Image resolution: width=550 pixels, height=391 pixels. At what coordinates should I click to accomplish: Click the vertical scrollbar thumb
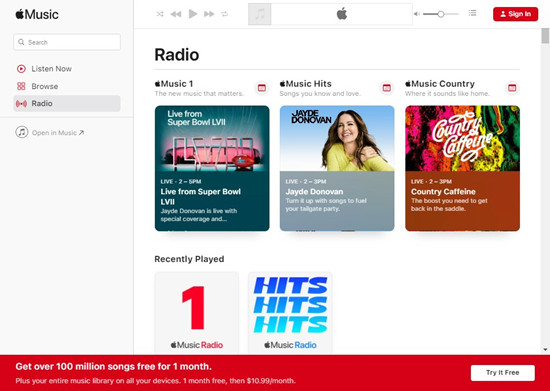tap(545, 36)
